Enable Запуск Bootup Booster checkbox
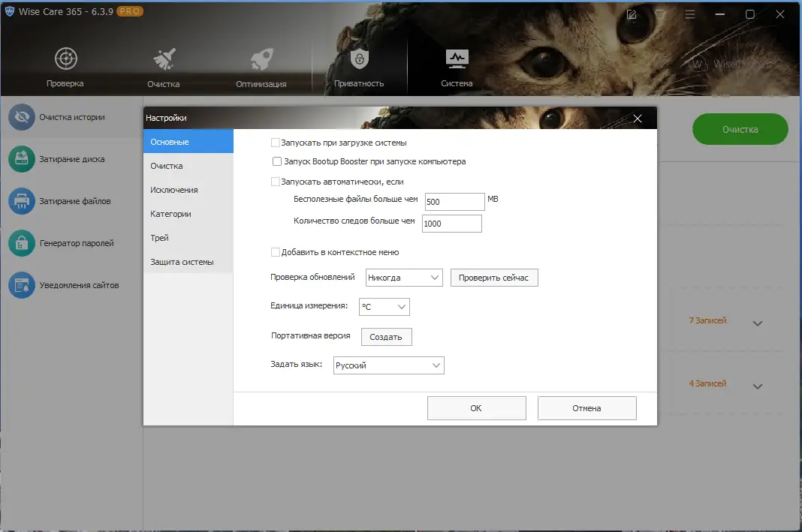The image size is (802, 532). tap(276, 161)
